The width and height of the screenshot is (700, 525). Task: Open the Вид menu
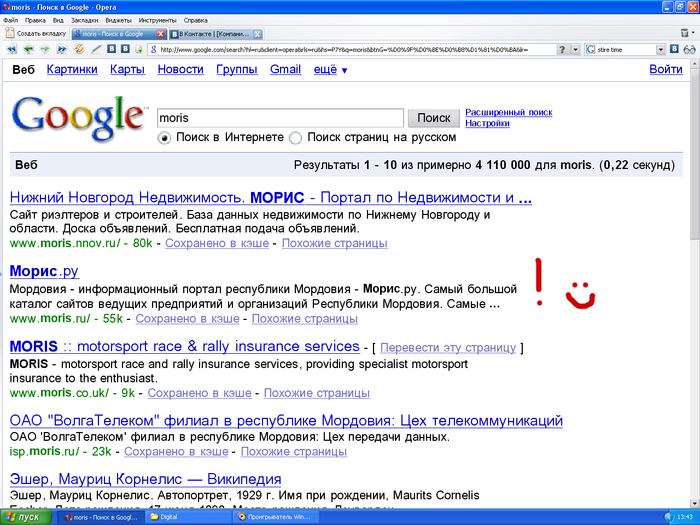(x=58, y=21)
